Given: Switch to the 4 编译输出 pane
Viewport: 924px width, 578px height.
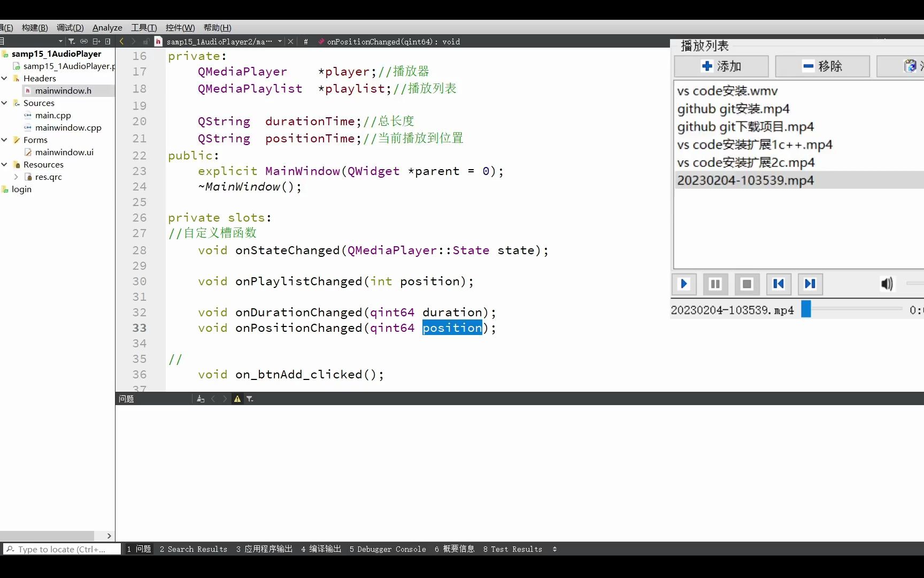Looking at the screenshot, I should point(321,549).
